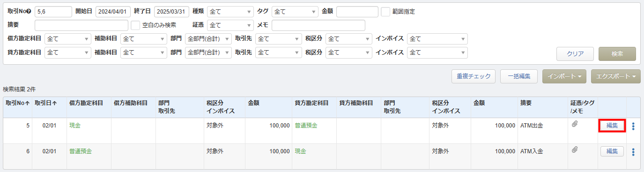Open the 税区分 dropdown in 借方 row
This screenshot has width=644, height=172.
click(348, 39)
